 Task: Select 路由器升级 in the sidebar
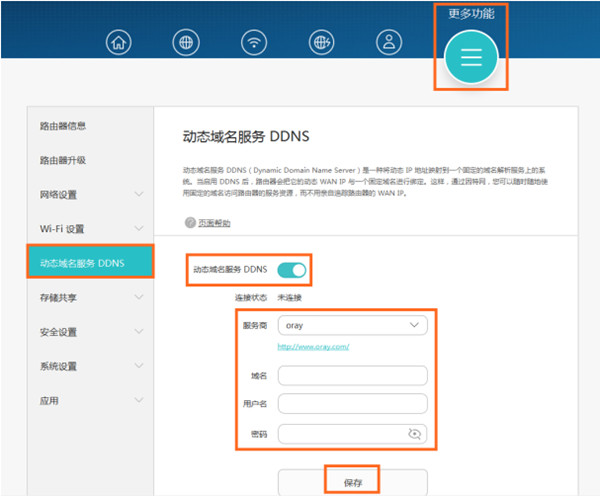point(63,160)
